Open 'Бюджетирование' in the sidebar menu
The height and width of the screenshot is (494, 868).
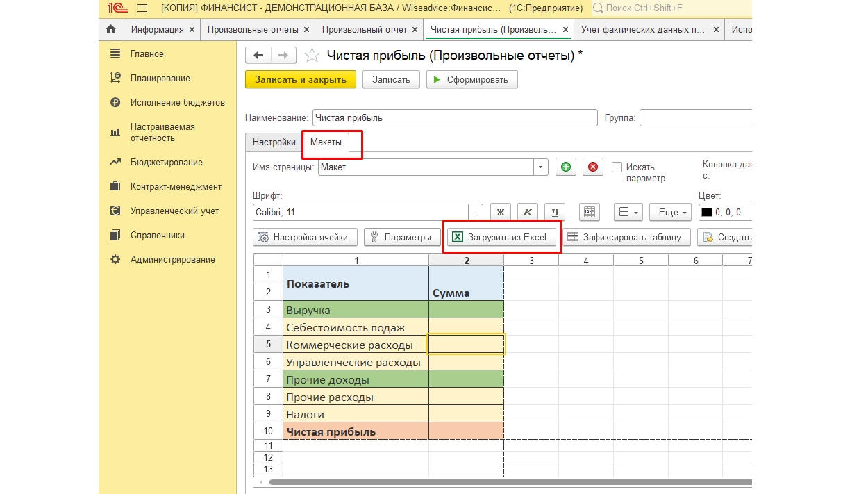click(166, 162)
